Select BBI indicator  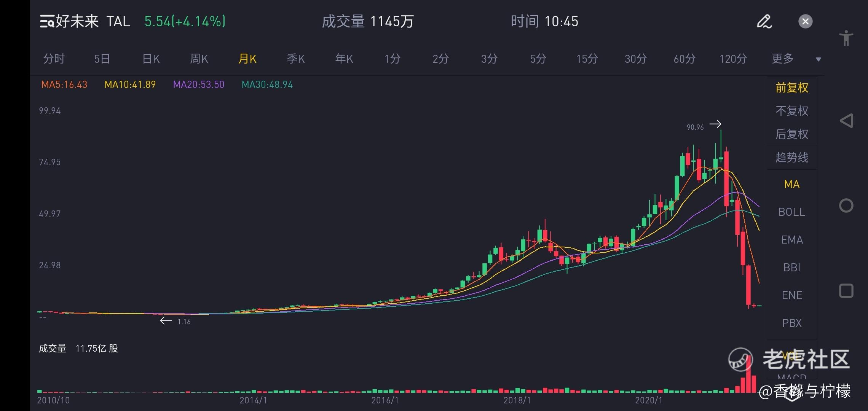(792, 268)
